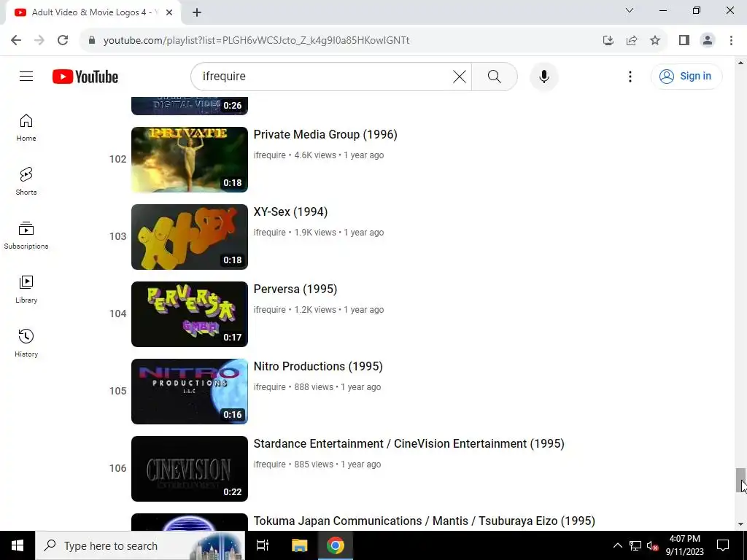Open Chrome's three-dot menu
This screenshot has width=747, height=560.
pos(731,40)
